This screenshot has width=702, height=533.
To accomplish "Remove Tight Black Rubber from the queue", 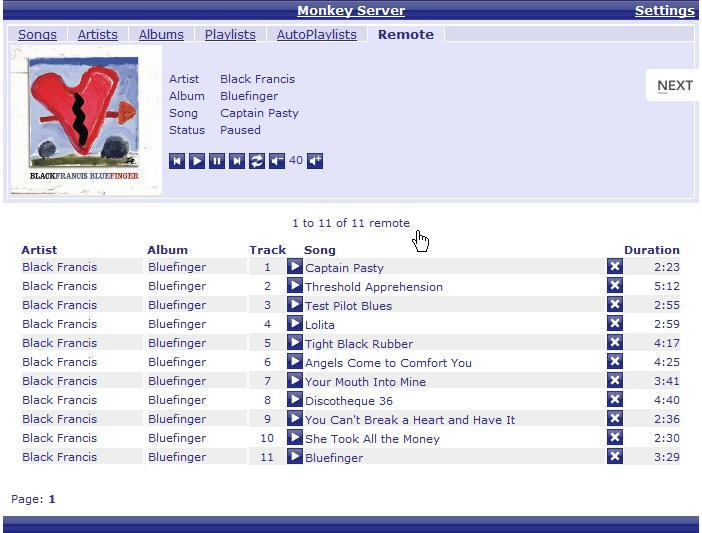I will (x=615, y=343).
